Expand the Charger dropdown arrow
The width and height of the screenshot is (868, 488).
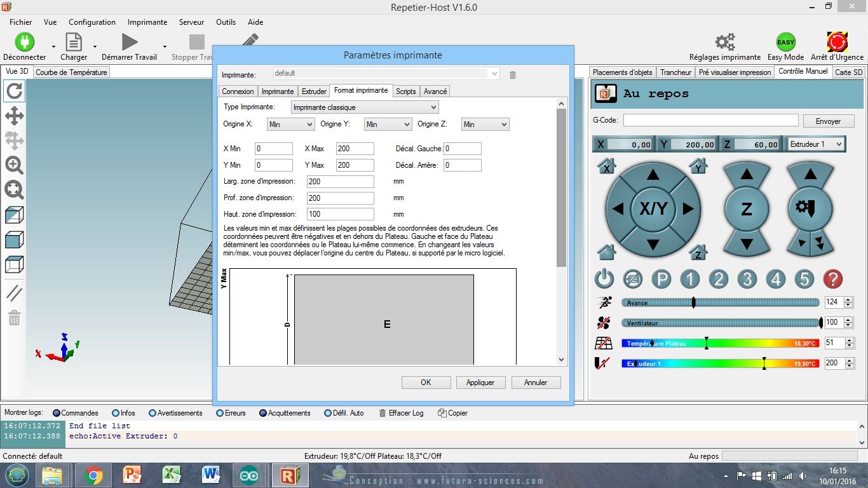(x=95, y=46)
